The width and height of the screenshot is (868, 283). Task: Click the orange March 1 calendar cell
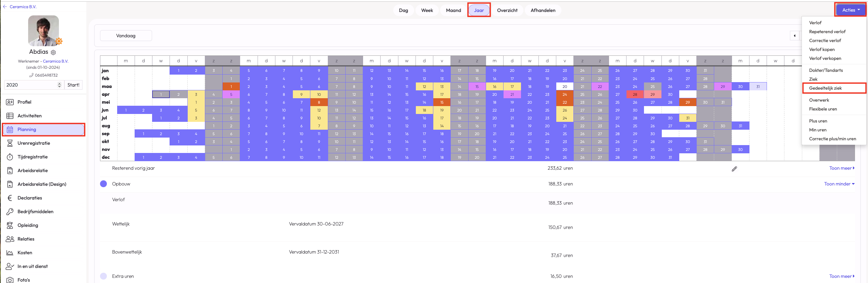(x=231, y=87)
